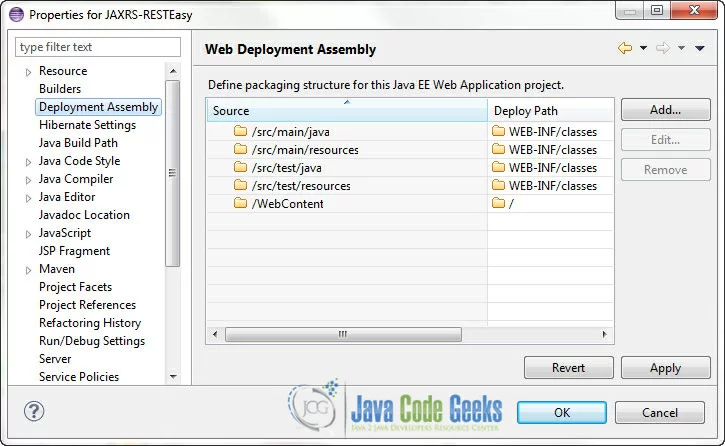Viewport: 725px width, 446px height.
Task: Click the "/" deploy path of /WebContent
Action: (x=511, y=204)
